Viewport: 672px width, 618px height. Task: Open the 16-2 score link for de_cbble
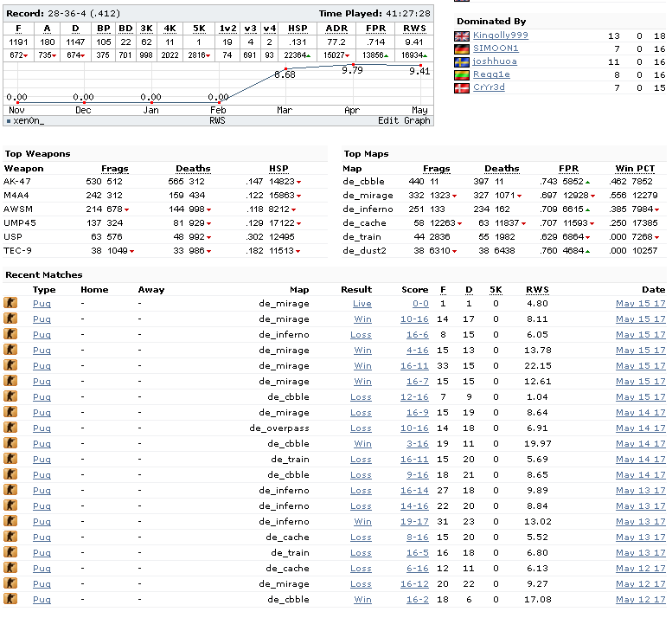(x=418, y=600)
